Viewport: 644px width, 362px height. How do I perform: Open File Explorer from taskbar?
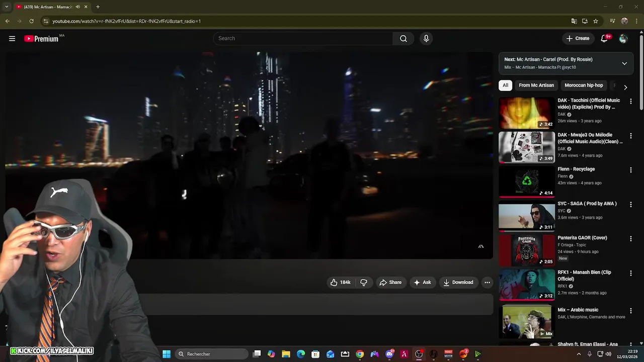(x=286, y=354)
